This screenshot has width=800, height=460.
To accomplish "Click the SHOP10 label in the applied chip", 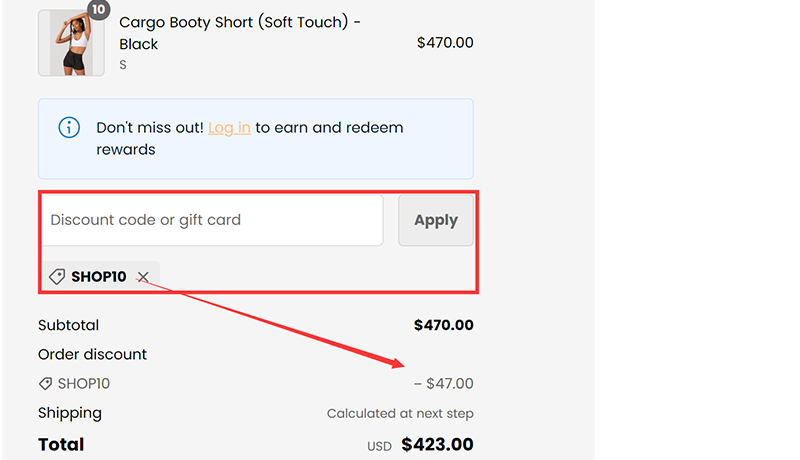I will (99, 277).
